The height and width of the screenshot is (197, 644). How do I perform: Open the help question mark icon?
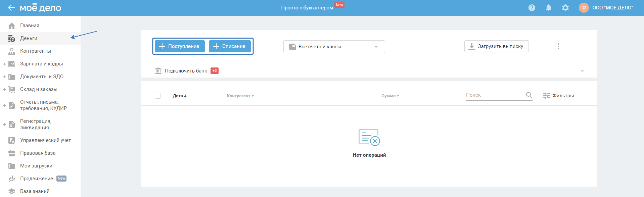[x=532, y=8]
